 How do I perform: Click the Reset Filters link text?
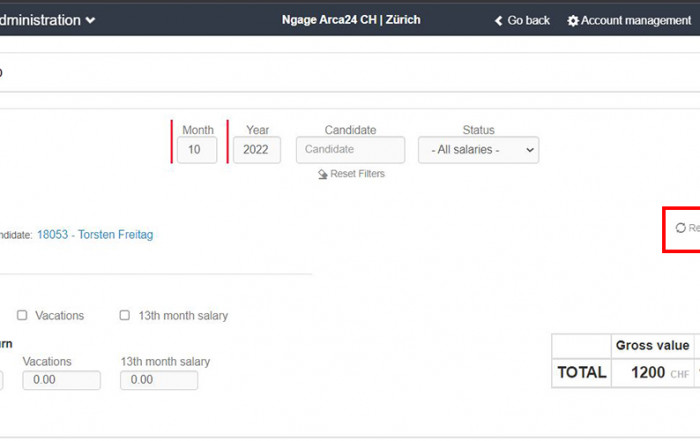coord(357,174)
